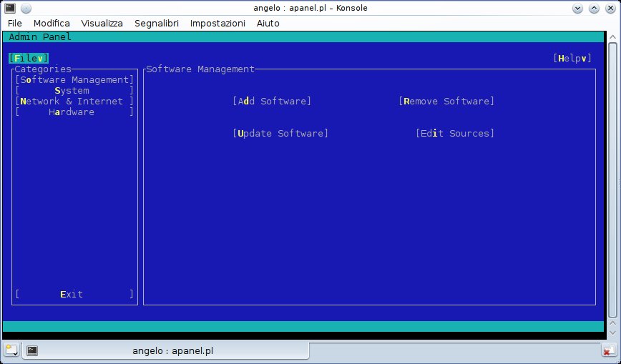
Task: Select the Software Management category
Action: coord(74,80)
